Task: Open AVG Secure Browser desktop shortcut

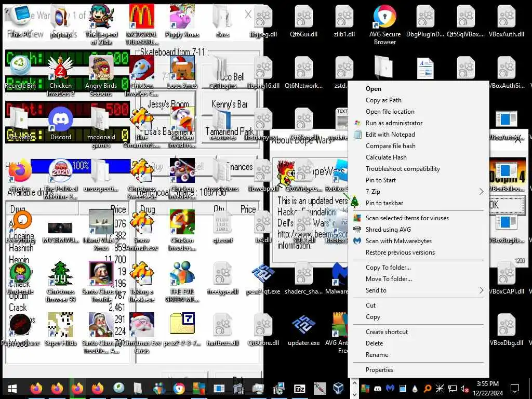Action: point(385,24)
